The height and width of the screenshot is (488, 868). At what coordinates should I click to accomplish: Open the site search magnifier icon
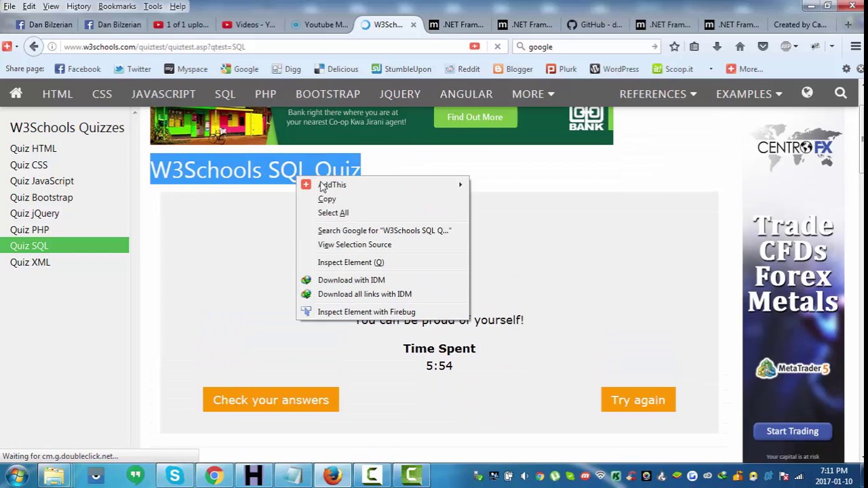[840, 94]
